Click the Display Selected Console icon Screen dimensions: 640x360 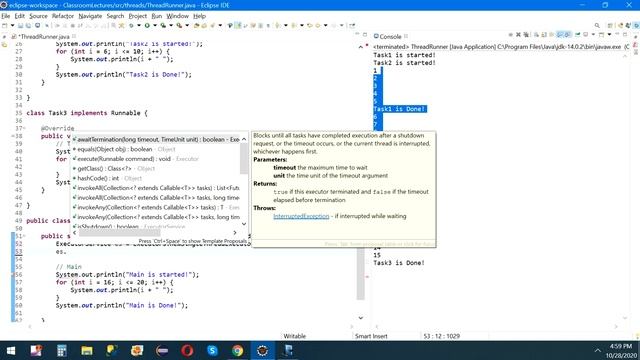pyautogui.click(x=585, y=35)
